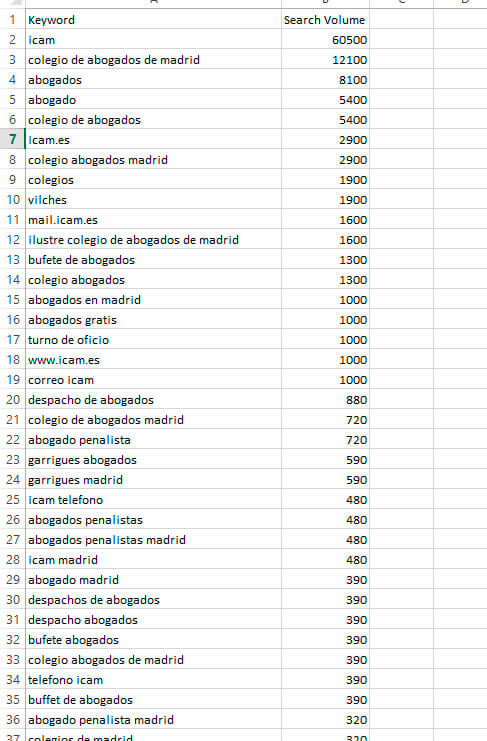
Task: Click the 'buffet de abogados' cell
Action: [x=153, y=700]
